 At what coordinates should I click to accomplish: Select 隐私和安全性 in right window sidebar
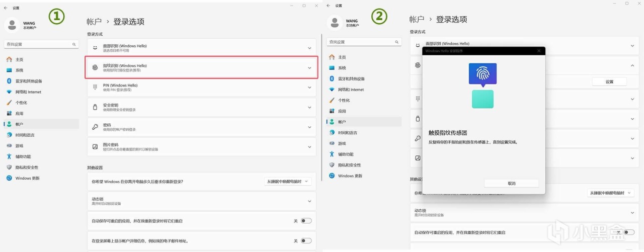click(x=364, y=165)
